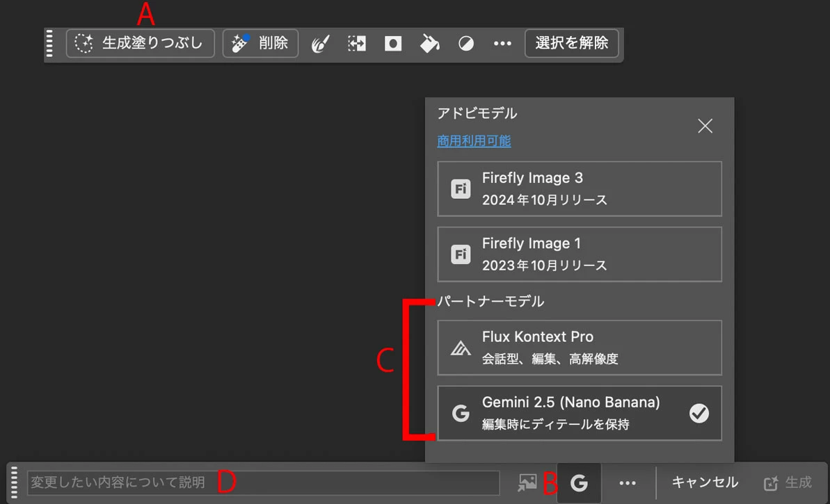
Task: Click the prompt field 変更したい内容について説明
Action: click(x=264, y=482)
